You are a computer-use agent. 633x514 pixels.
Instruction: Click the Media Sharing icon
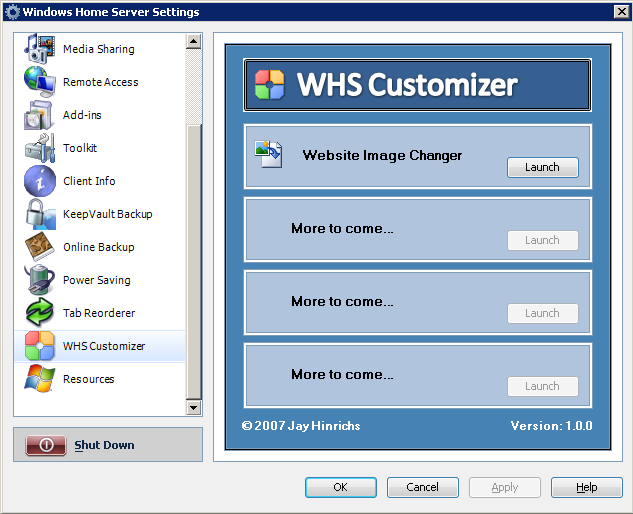(x=40, y=49)
